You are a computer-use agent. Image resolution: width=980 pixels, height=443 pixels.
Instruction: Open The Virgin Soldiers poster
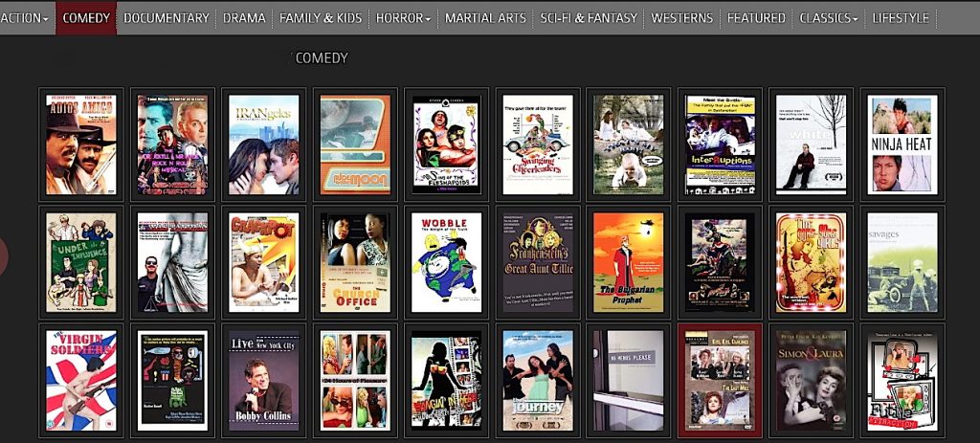click(80, 380)
